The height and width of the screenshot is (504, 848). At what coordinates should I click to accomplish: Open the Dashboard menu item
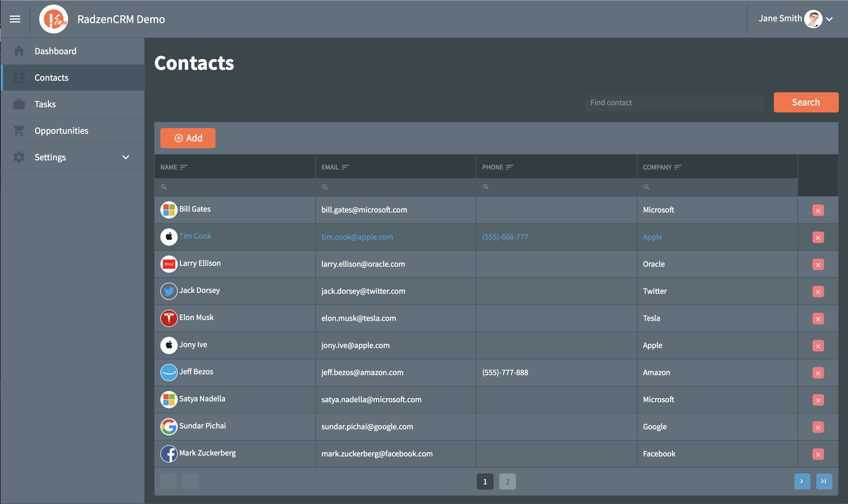click(x=73, y=51)
